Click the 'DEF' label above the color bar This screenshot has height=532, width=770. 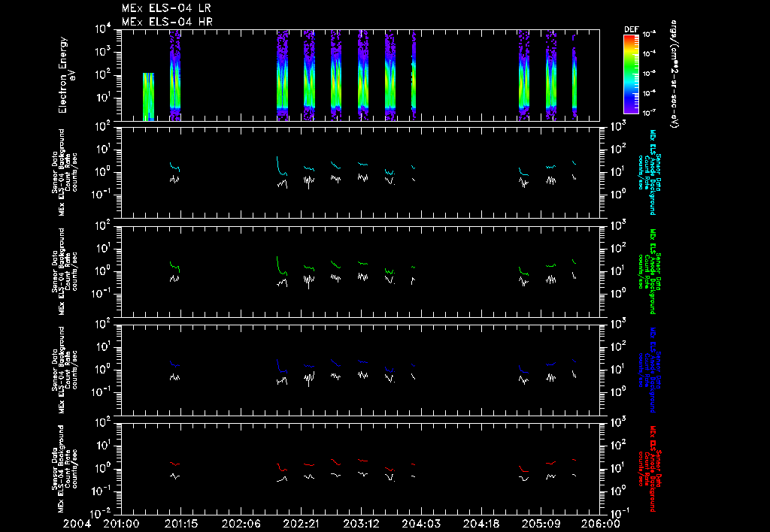point(631,29)
